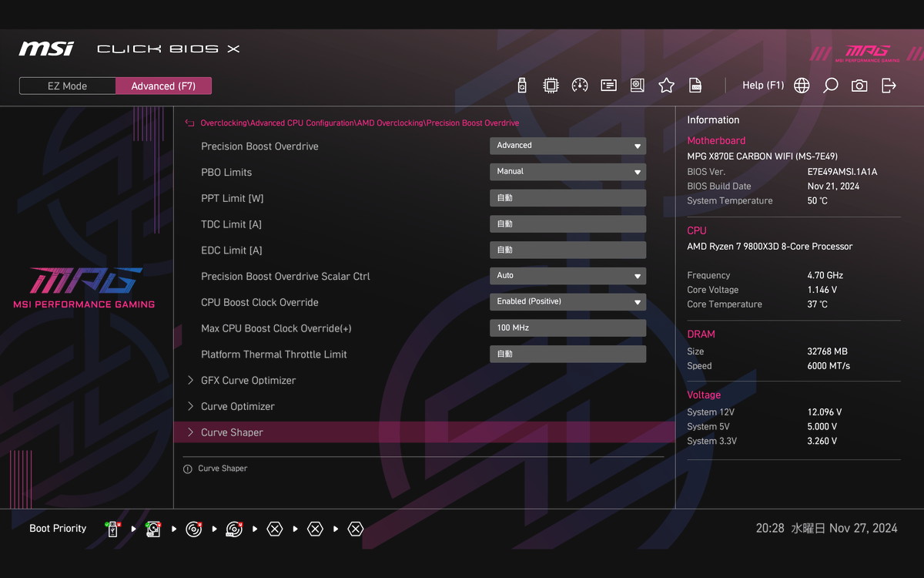Click the CPU chip icon in toolbar
Image resolution: width=924 pixels, height=578 pixels.
(x=551, y=86)
